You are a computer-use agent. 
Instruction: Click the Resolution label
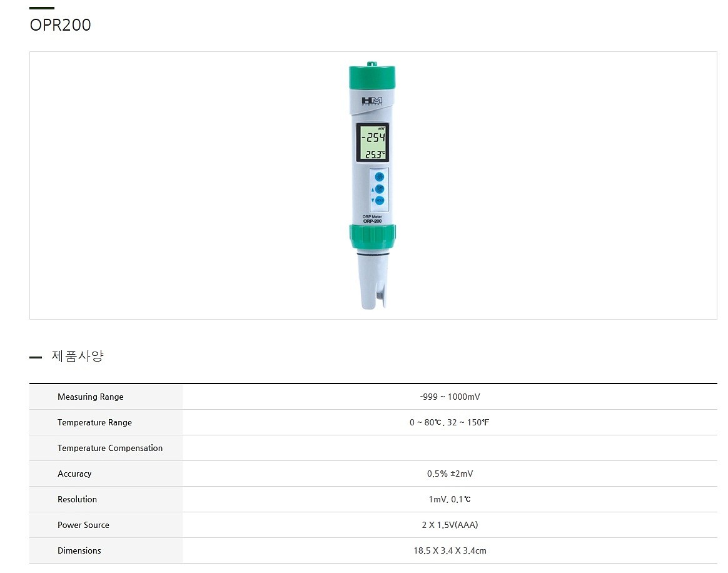pyautogui.click(x=77, y=499)
